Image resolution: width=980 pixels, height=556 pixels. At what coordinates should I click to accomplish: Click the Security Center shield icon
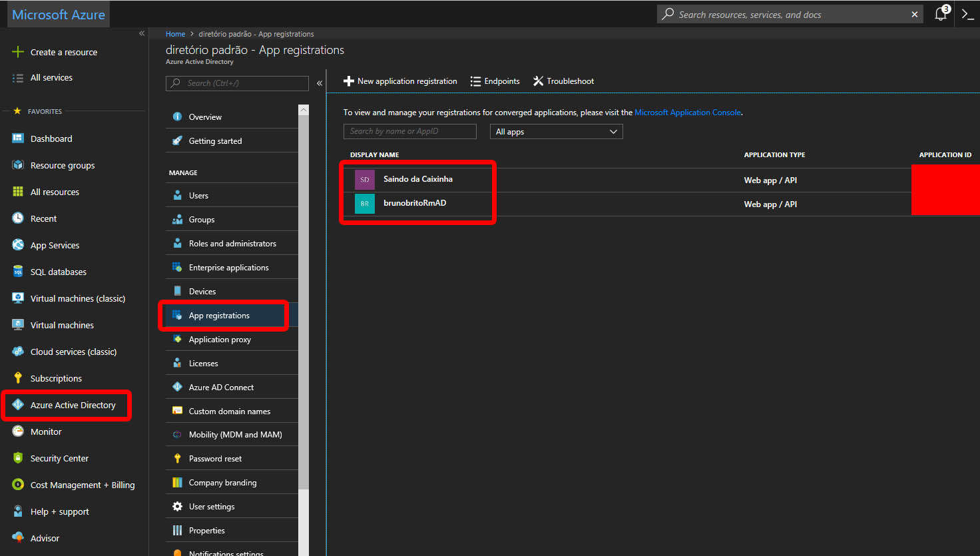(x=18, y=458)
